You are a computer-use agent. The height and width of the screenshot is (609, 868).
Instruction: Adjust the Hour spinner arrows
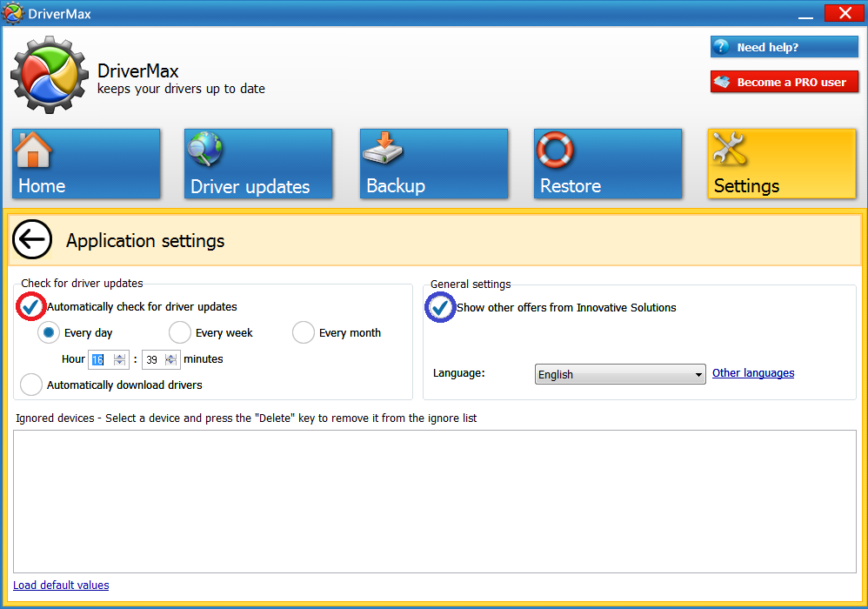click(x=119, y=359)
